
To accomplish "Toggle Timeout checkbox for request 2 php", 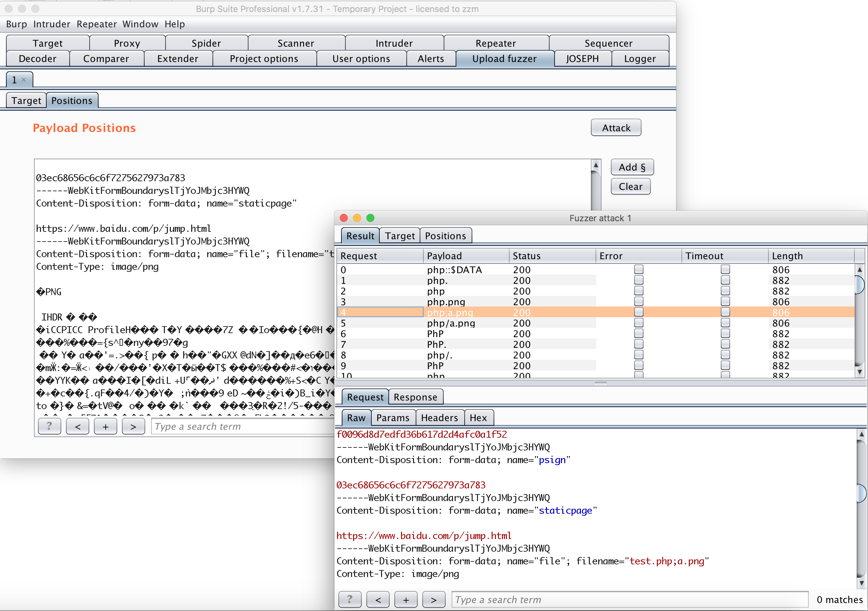I will pos(725,291).
